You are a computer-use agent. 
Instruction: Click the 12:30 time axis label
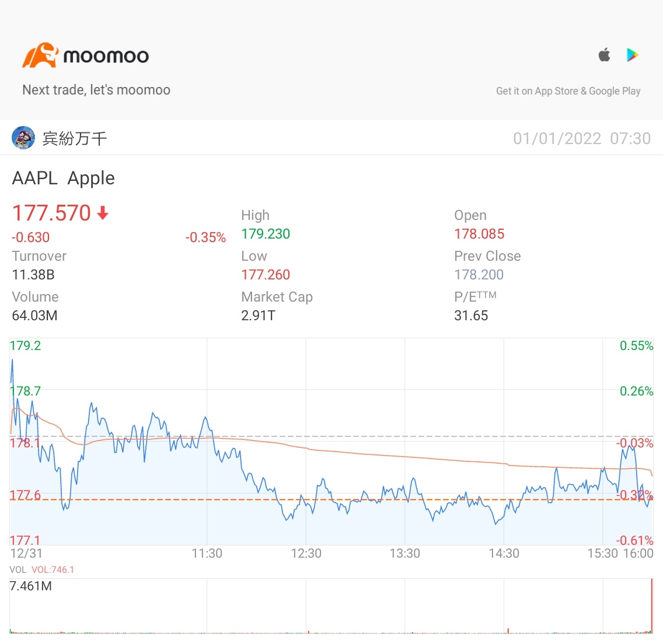[x=306, y=553]
